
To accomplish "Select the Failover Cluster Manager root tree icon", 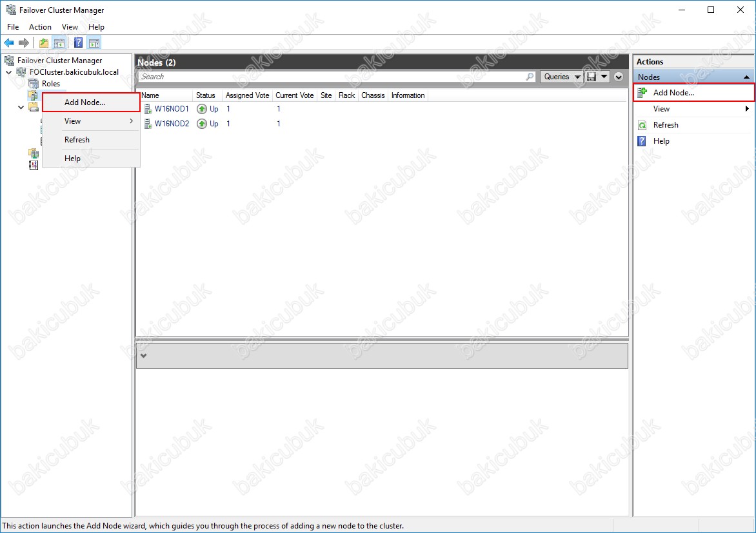I will [9, 60].
